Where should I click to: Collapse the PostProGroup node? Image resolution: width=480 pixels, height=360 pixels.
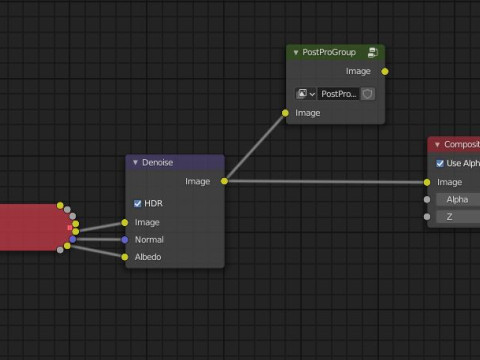coord(296,53)
